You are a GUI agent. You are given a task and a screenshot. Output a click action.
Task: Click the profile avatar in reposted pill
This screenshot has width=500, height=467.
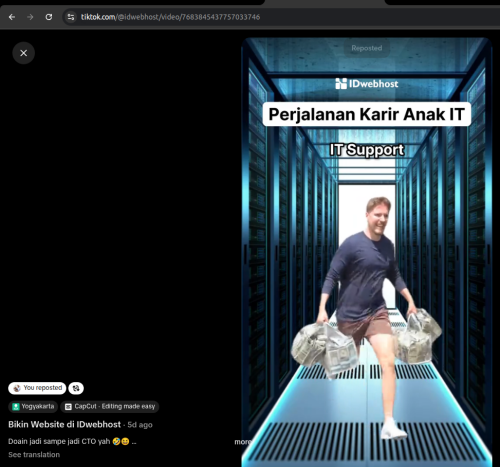pos(17,388)
